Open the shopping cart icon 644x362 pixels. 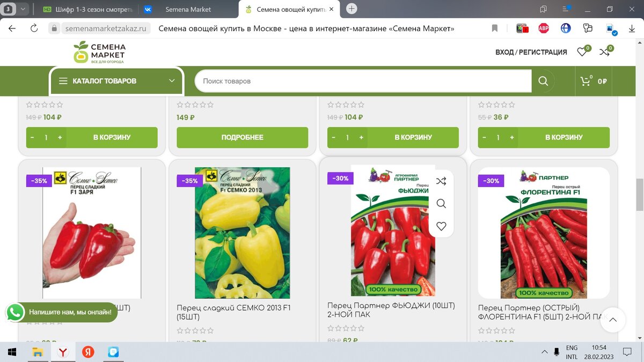[x=586, y=82]
